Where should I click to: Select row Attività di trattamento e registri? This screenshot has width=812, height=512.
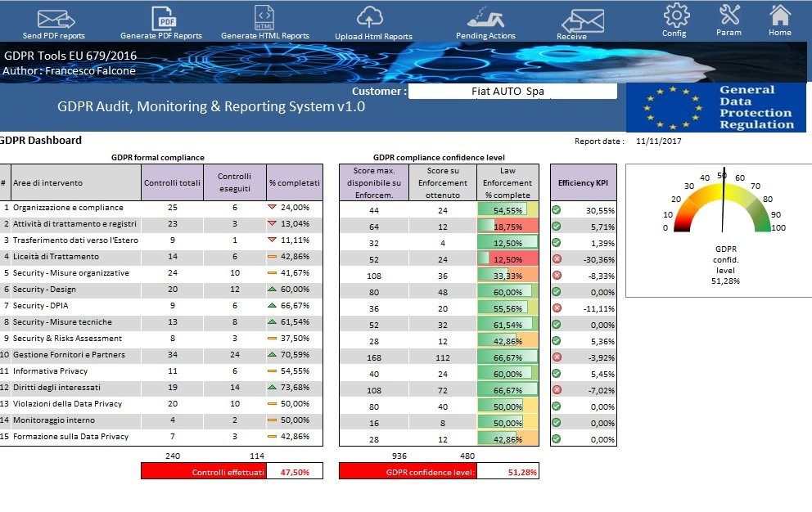pos(161,223)
